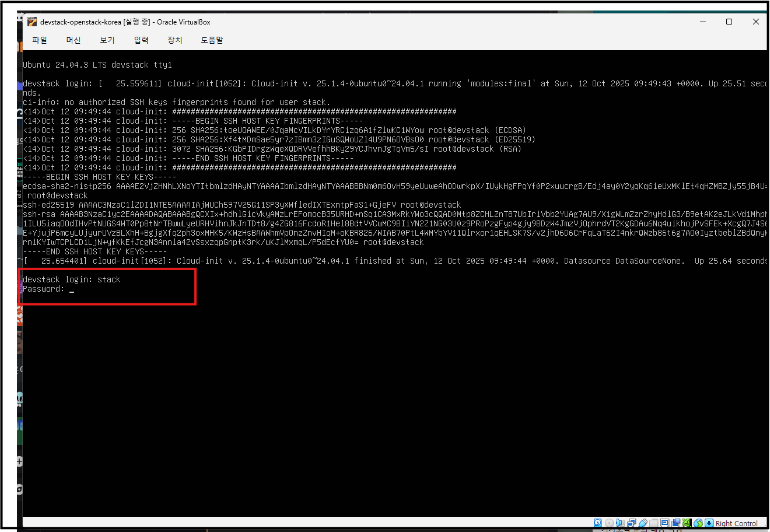770x532 pixels.
Task: Open the 머신 menu
Action: coord(73,40)
